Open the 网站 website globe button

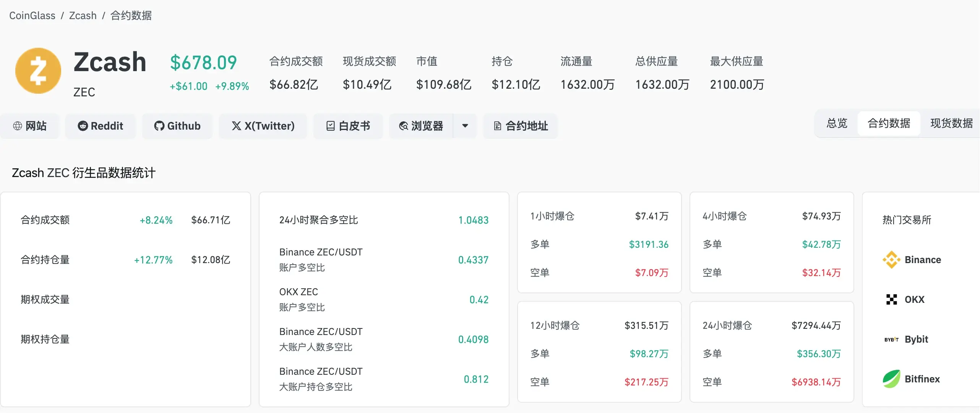pyautogui.click(x=30, y=126)
